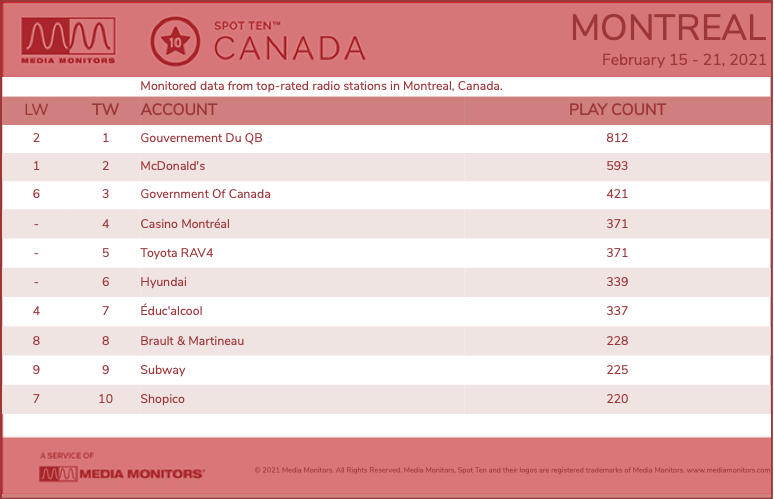Open the www.mediamonitors.com footer link
This screenshot has width=774, height=499.
[728, 470]
